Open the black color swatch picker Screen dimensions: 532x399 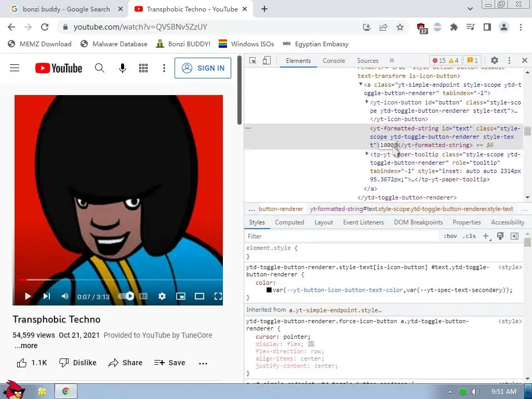(x=269, y=290)
